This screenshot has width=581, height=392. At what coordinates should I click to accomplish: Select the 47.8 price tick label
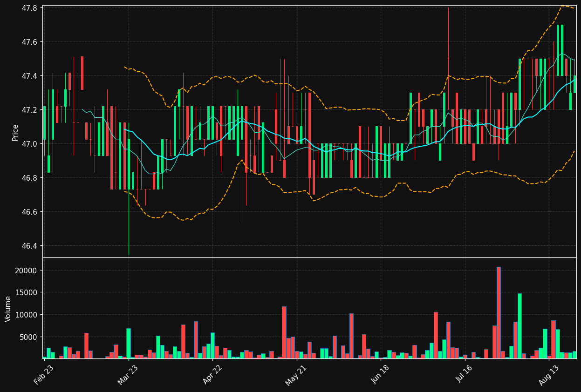tap(30, 8)
